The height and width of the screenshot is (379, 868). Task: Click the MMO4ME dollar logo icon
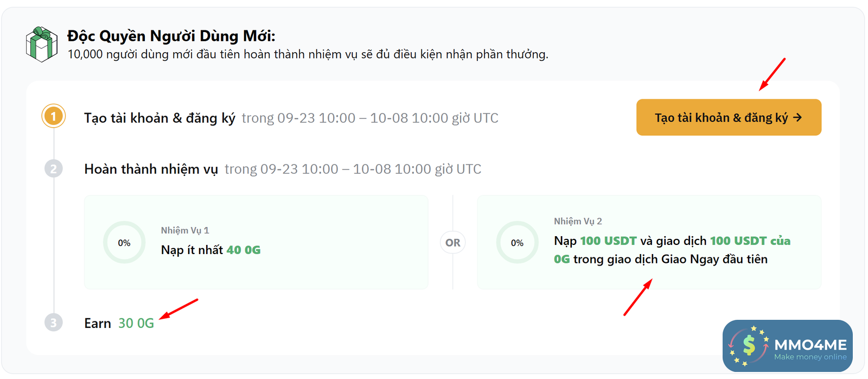click(749, 345)
